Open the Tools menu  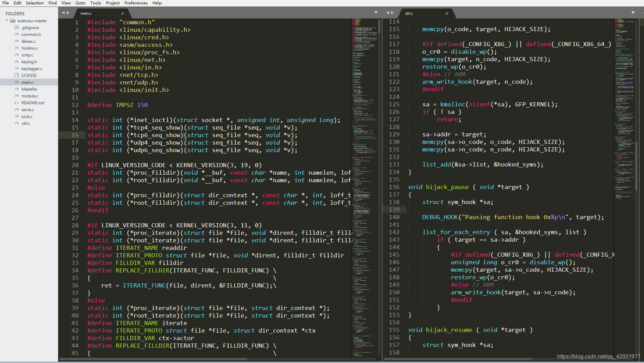point(96,3)
